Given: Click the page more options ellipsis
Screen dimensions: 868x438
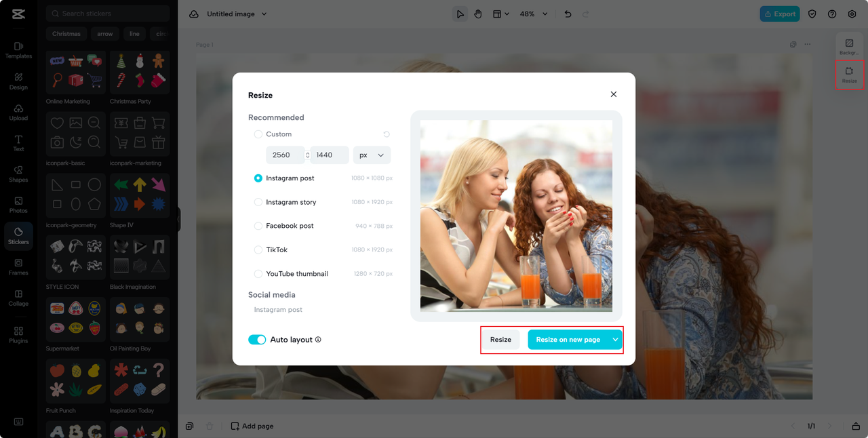Looking at the screenshot, I should click(807, 45).
